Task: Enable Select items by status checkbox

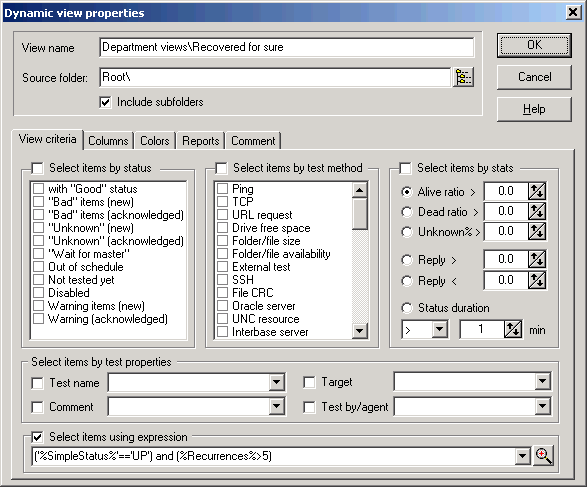Action: coord(37,168)
